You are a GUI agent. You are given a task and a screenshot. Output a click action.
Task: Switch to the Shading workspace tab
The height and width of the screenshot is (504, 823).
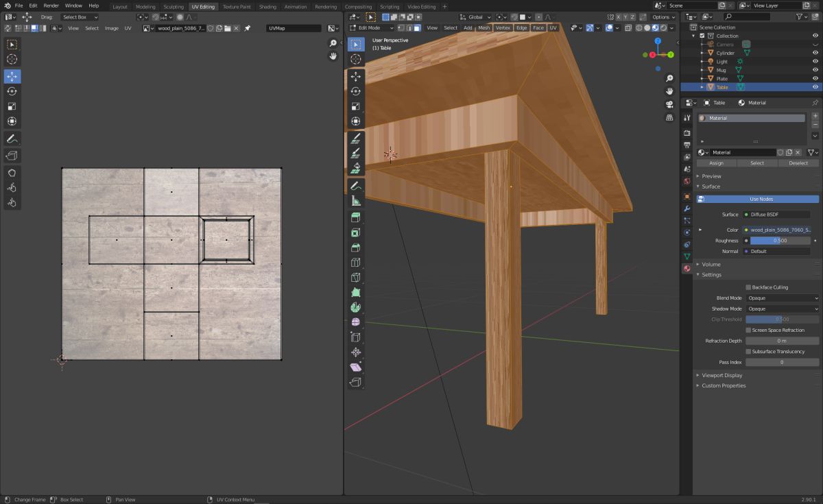point(267,7)
